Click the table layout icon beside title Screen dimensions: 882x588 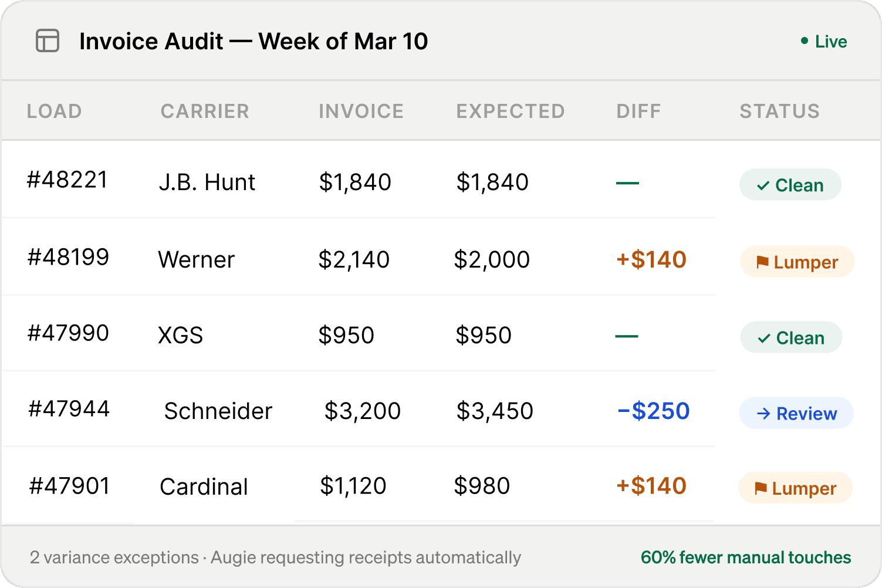click(48, 41)
